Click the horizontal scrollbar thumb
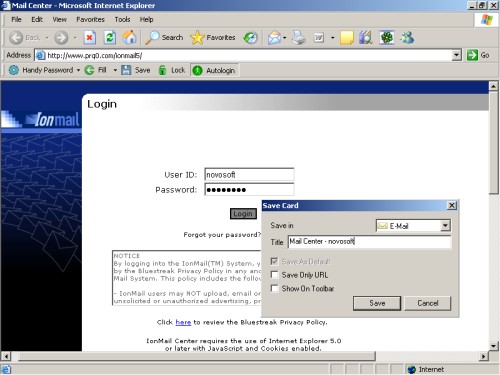The width and height of the screenshot is (500, 375). pyautogui.click(x=197, y=356)
